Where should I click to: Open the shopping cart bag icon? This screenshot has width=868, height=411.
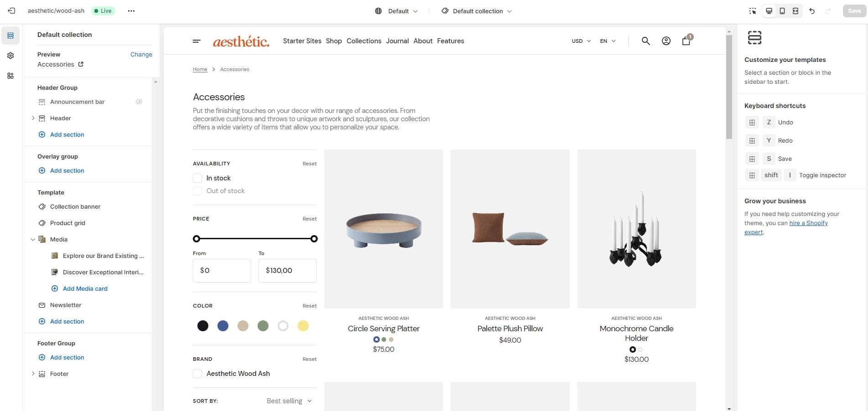click(x=686, y=41)
